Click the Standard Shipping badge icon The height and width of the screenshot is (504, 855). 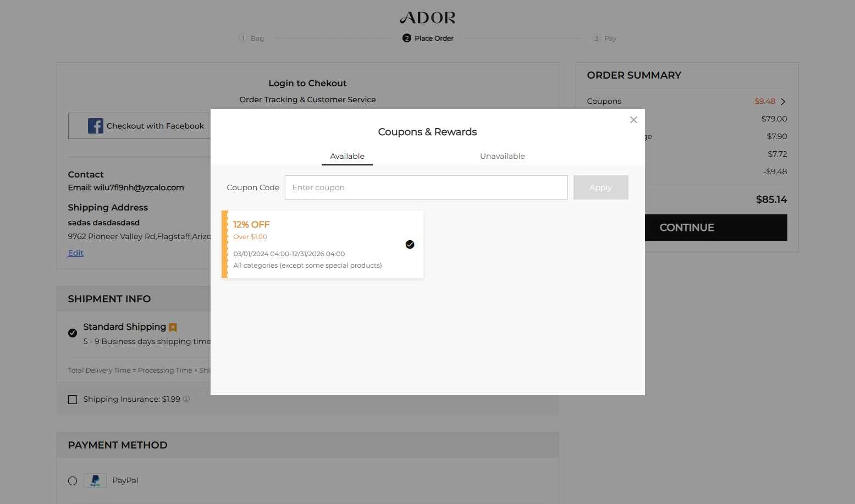(x=173, y=328)
